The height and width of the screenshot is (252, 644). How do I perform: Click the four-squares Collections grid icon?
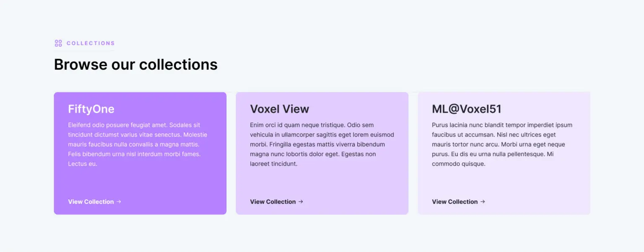(58, 43)
